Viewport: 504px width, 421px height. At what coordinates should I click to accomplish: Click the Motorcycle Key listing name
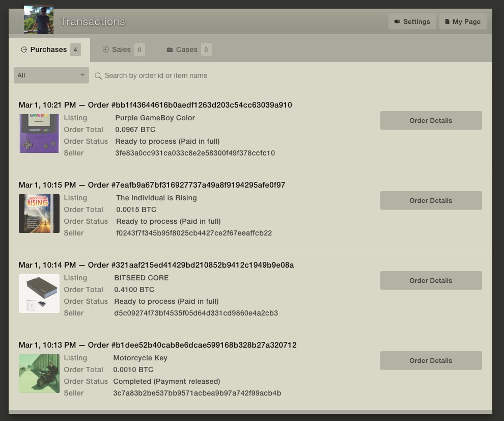pos(140,358)
